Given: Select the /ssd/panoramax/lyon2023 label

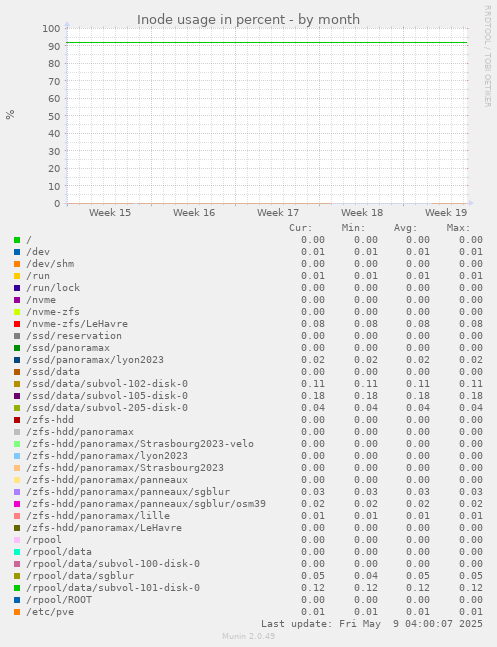Looking at the screenshot, I should [x=95, y=360].
